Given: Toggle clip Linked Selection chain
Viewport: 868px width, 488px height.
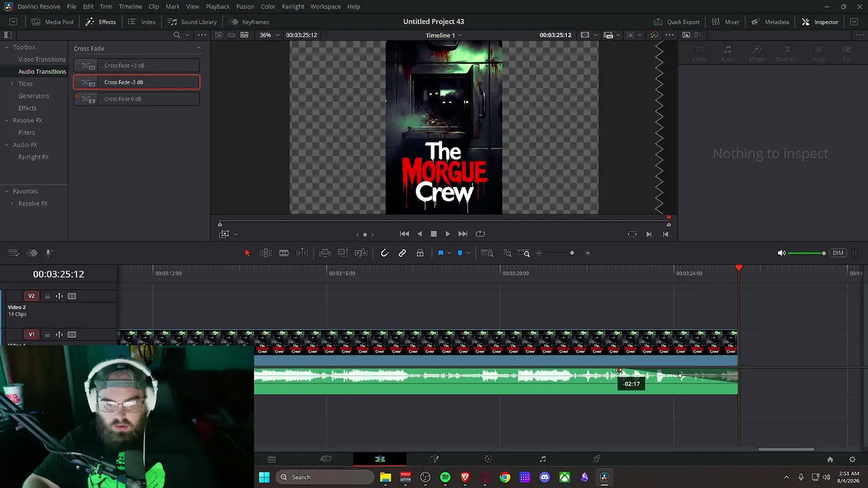Looking at the screenshot, I should pyautogui.click(x=402, y=253).
